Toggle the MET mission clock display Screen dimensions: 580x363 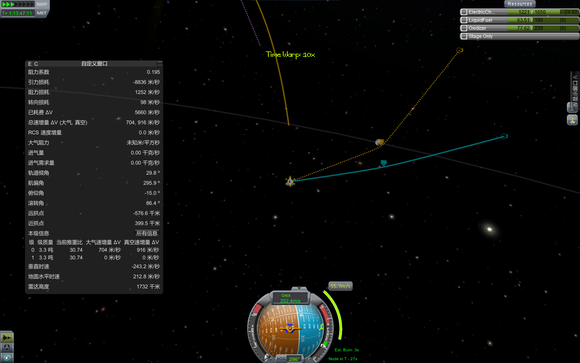pos(42,13)
